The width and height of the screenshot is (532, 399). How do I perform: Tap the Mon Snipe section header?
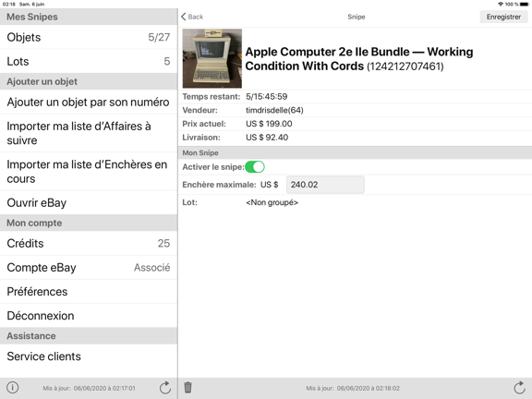pos(355,152)
